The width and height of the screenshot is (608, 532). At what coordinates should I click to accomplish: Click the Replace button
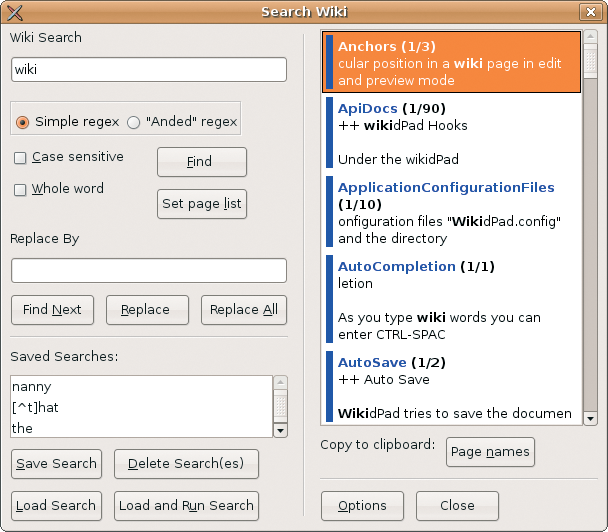coord(147,310)
